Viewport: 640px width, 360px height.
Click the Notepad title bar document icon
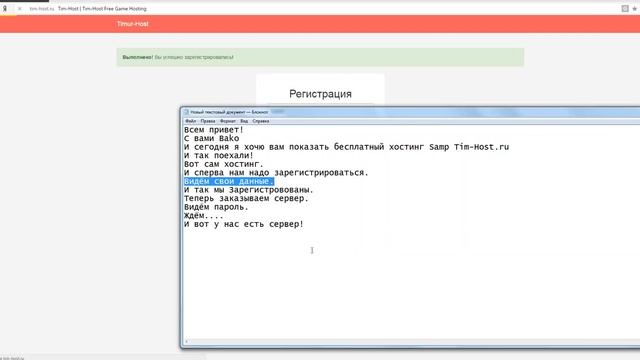[x=186, y=112]
